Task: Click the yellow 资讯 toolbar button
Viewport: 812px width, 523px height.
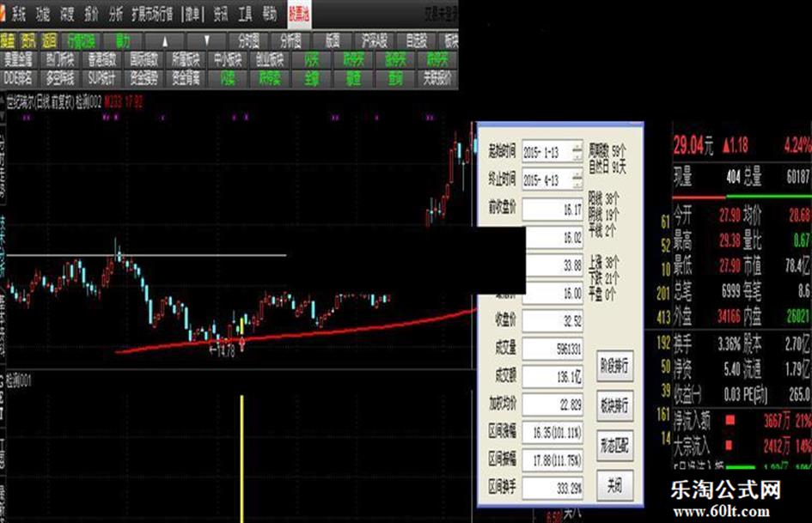Action: [x=28, y=41]
